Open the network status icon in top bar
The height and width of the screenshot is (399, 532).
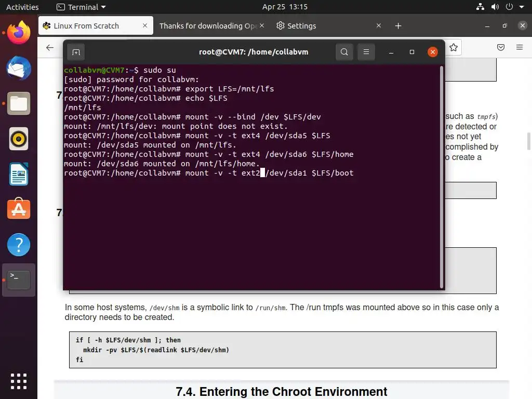point(480,7)
